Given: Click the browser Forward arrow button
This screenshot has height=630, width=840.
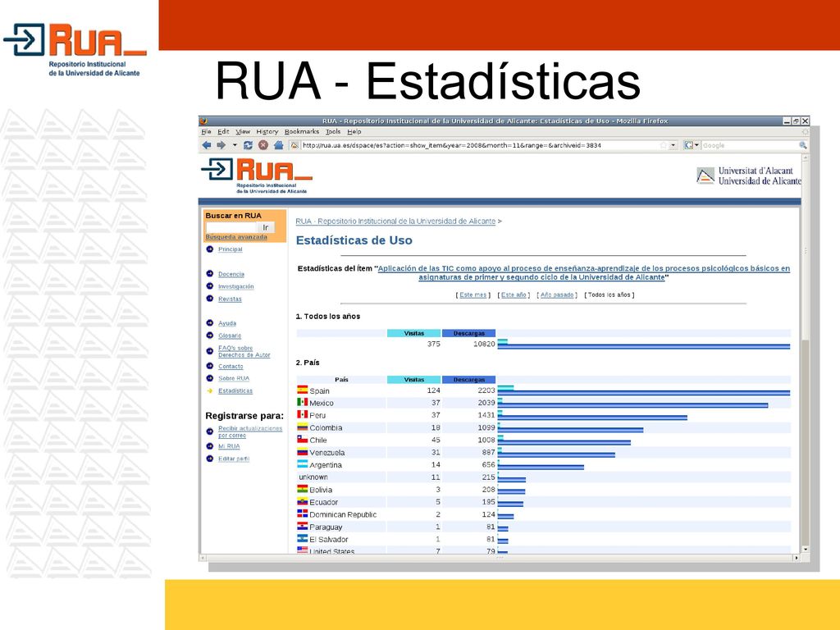Looking at the screenshot, I should click(221, 145).
